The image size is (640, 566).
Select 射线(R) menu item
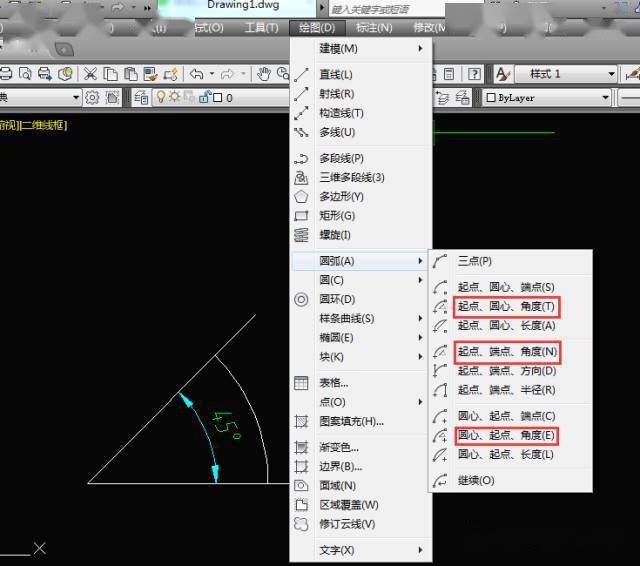click(x=361, y=94)
